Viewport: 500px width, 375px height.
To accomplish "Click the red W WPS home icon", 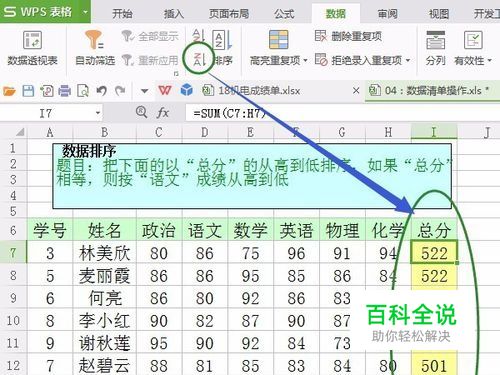I will point(165,90).
